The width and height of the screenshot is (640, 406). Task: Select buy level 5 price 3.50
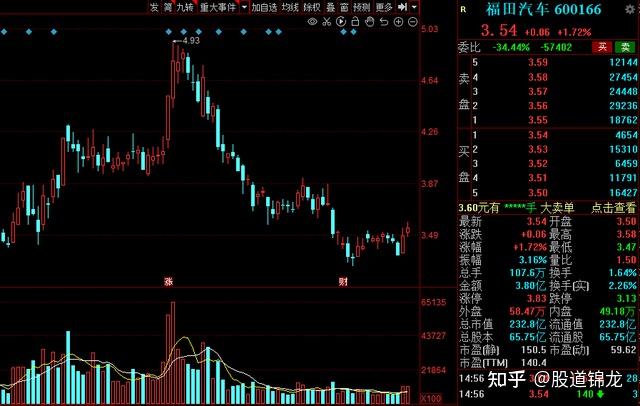click(x=538, y=193)
